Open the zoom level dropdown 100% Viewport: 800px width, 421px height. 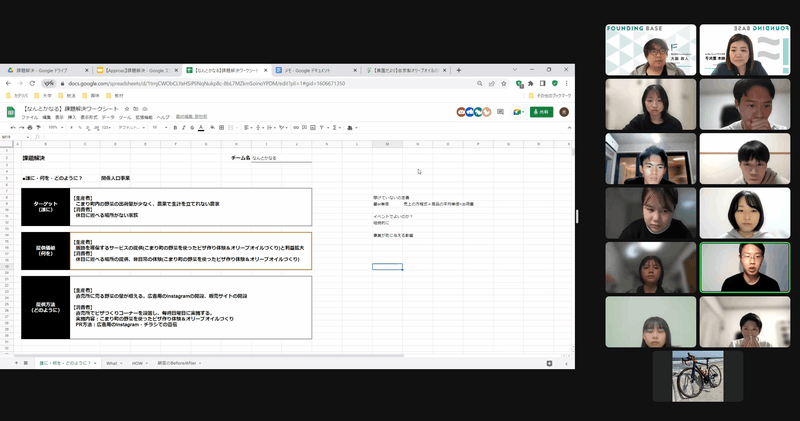point(56,128)
